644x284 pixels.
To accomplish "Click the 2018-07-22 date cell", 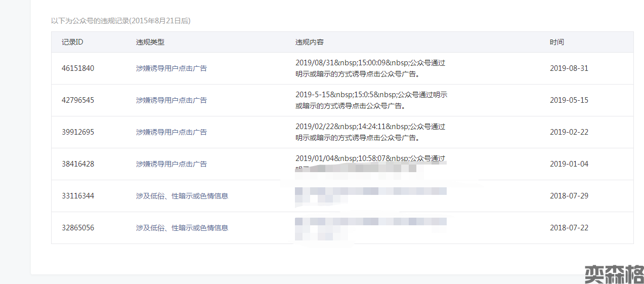I will point(569,228).
